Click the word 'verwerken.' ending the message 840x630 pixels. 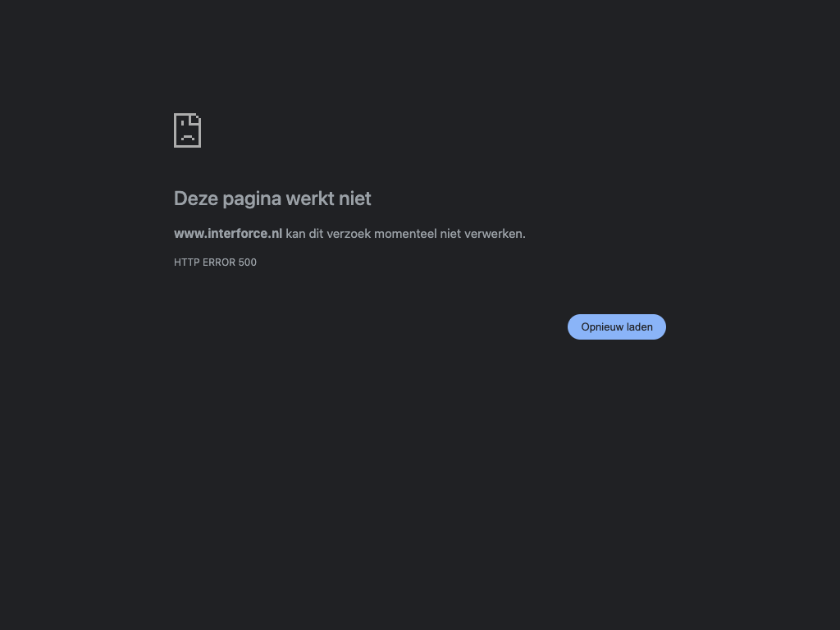[x=495, y=234]
